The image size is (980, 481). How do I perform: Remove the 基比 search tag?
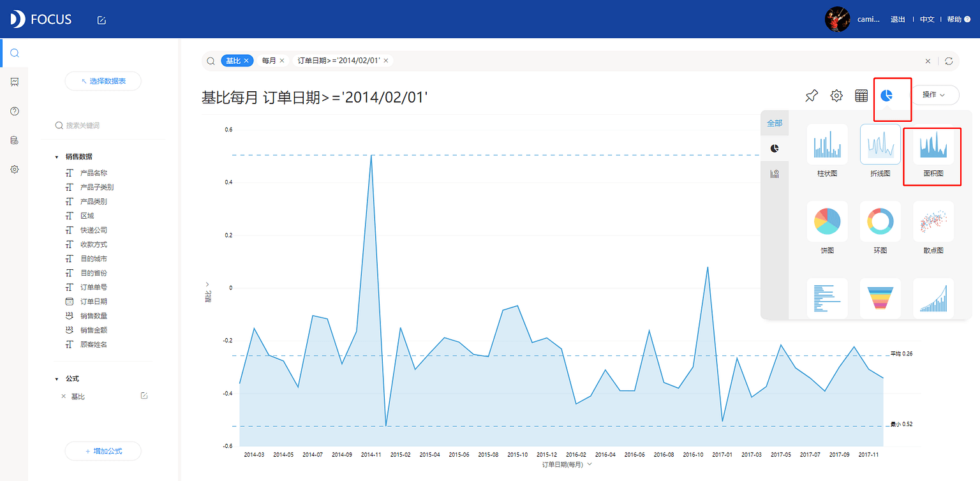(246, 60)
